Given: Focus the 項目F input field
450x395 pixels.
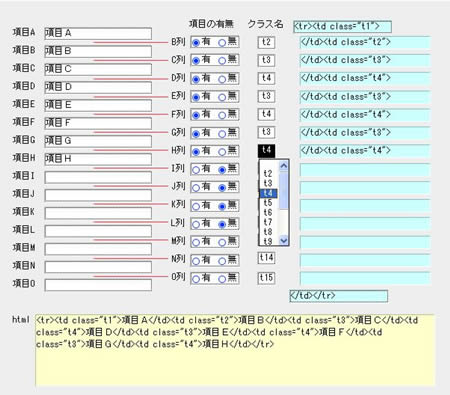Looking at the screenshot, I should (x=98, y=123).
